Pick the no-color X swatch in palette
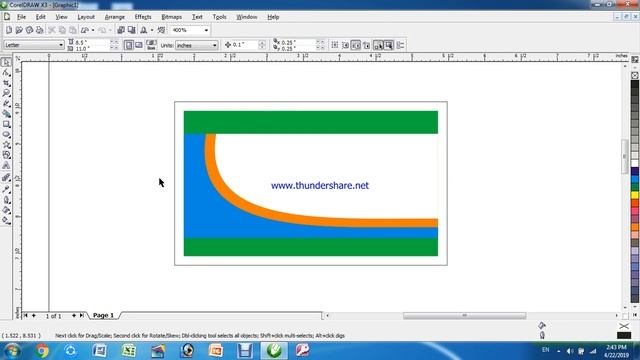Screen dimensions: 640x360 pos(635,75)
